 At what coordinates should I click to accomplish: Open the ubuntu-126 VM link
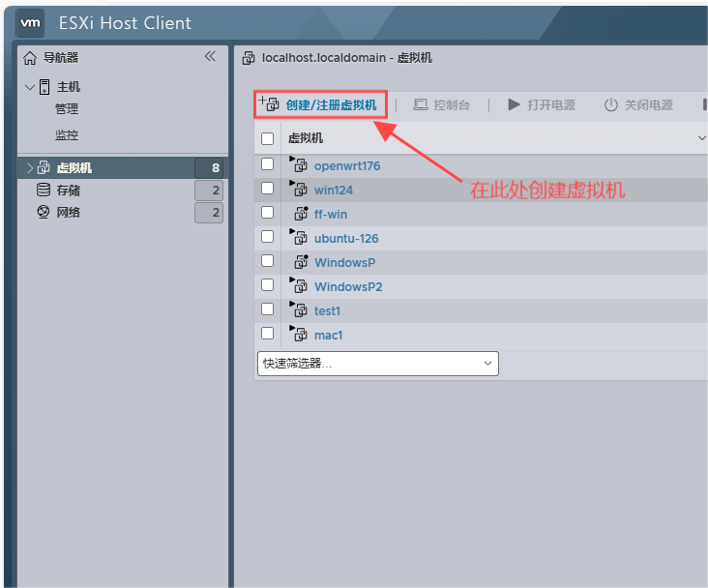(x=346, y=239)
